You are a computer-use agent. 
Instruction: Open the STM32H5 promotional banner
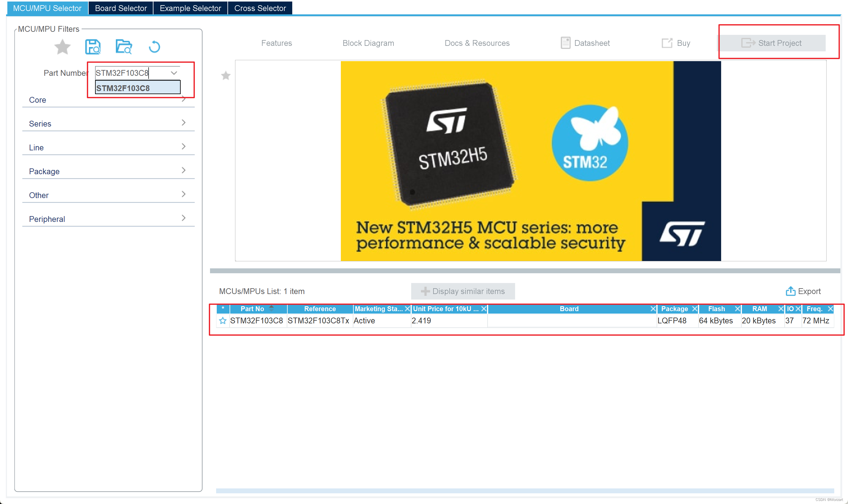(x=530, y=161)
